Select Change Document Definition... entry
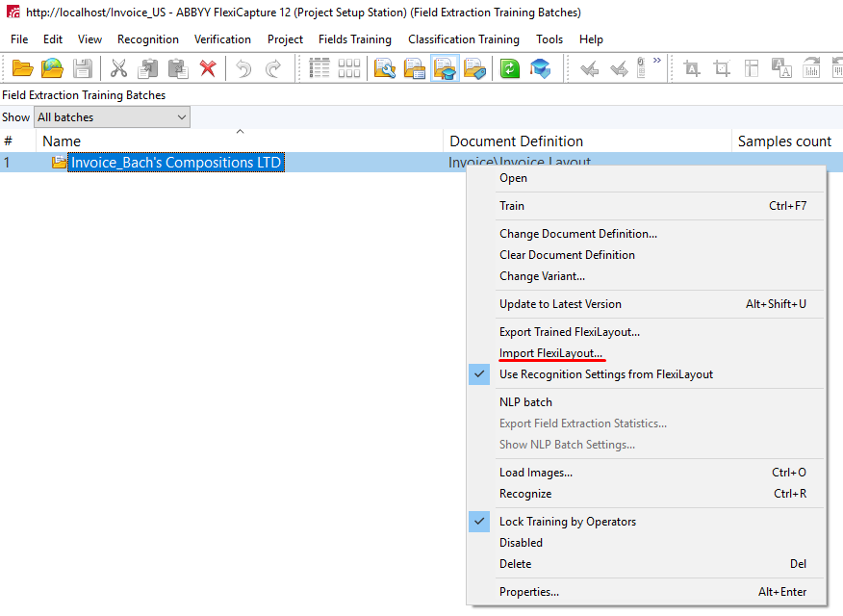Screen dimensions: 843x616 (x=646, y=234)
